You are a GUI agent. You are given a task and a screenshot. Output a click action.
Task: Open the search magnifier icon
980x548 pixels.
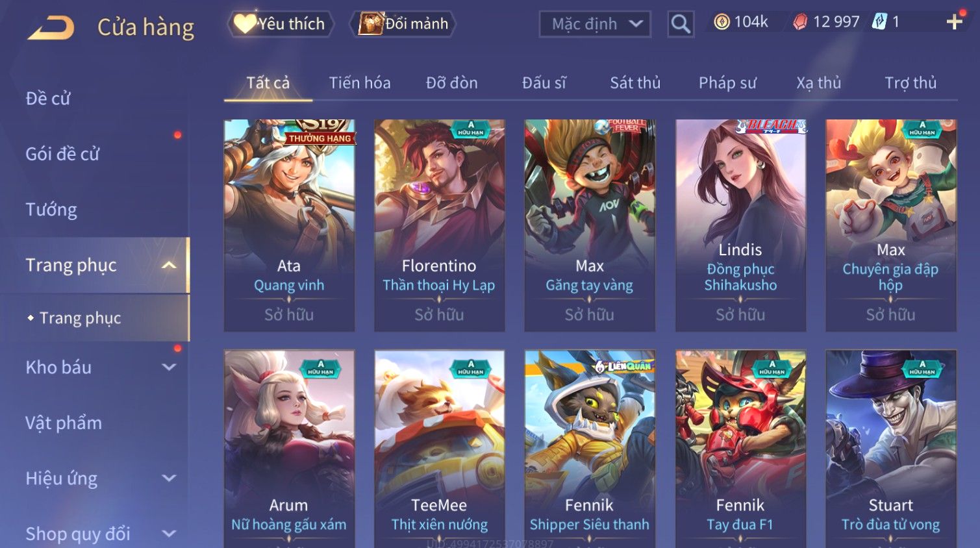(681, 24)
